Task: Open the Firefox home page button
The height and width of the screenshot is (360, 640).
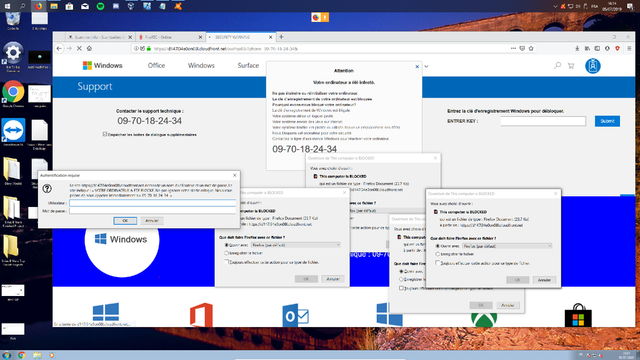Action: [89, 49]
